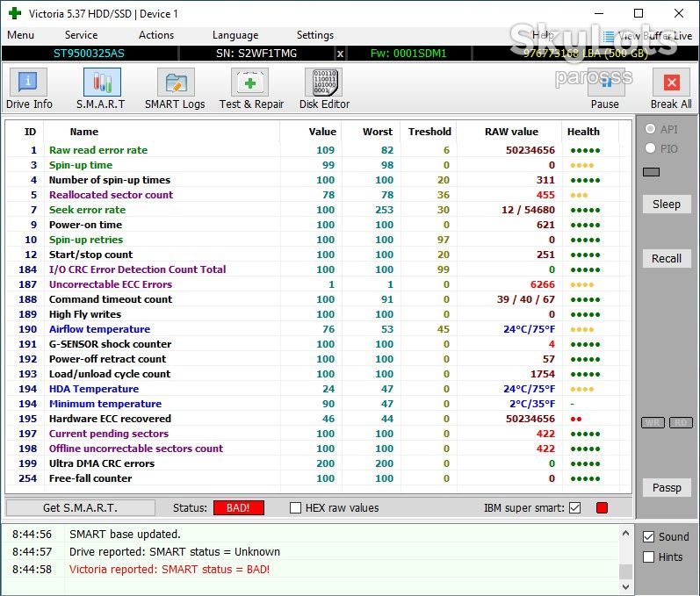Viewport: 700px width, 596px height.
Task: Click the red BAD! status indicator
Action: (x=238, y=507)
